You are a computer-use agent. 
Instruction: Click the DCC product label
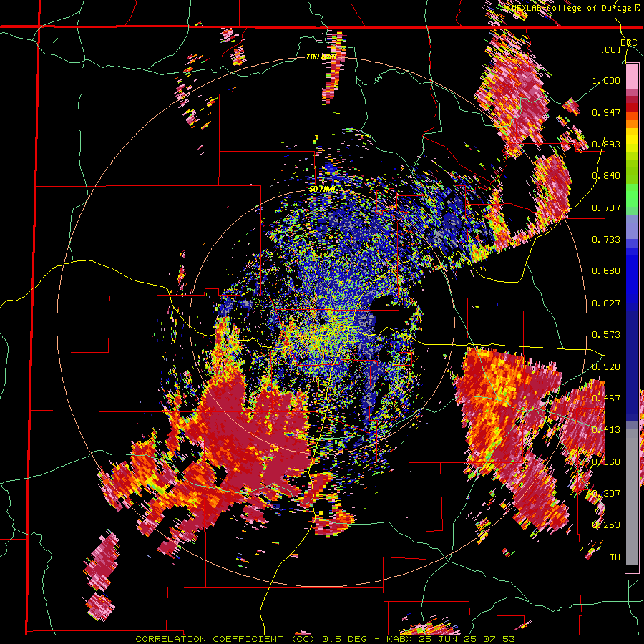(628, 43)
